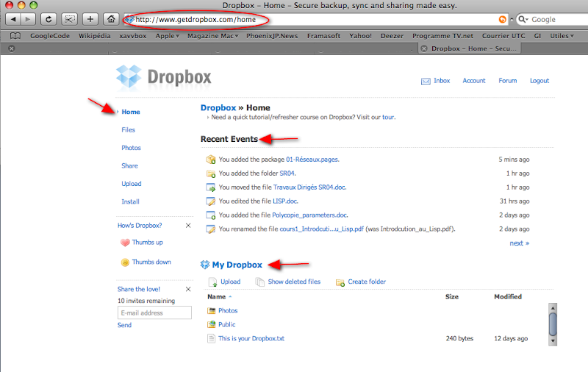Open the bookmarks book icon

pyautogui.click(x=15, y=36)
